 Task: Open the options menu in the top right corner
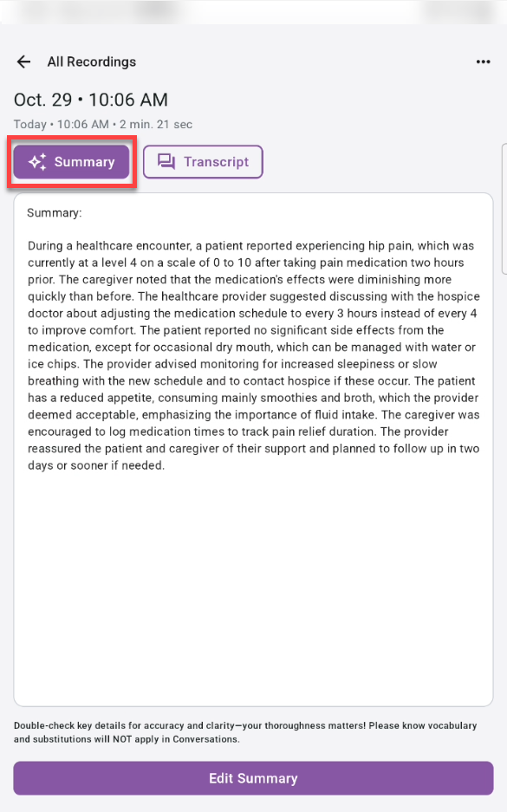pos(483,62)
